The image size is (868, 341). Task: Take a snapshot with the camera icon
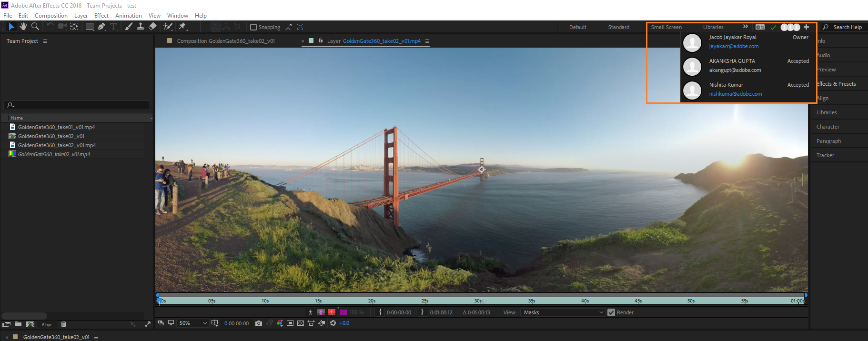[258, 323]
